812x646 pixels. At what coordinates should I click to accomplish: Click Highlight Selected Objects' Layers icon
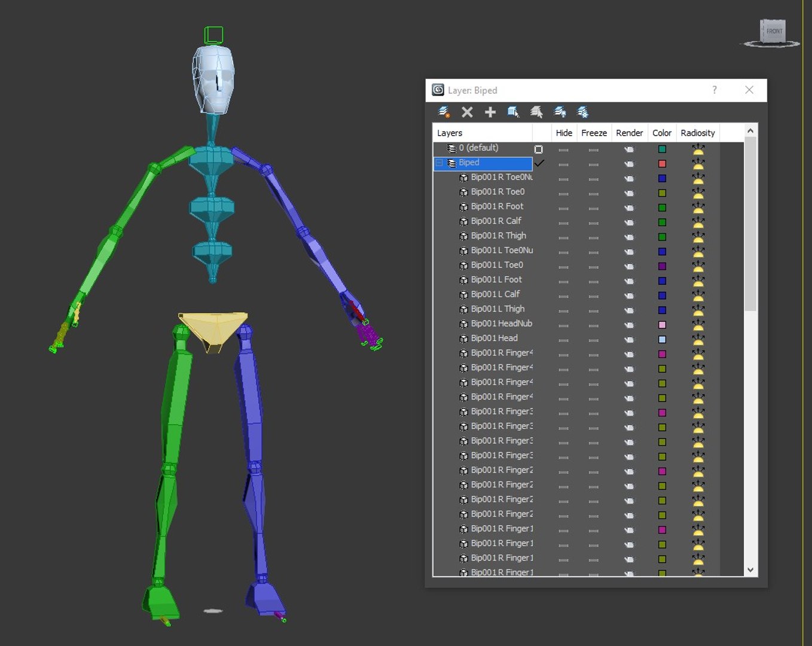pyautogui.click(x=536, y=112)
